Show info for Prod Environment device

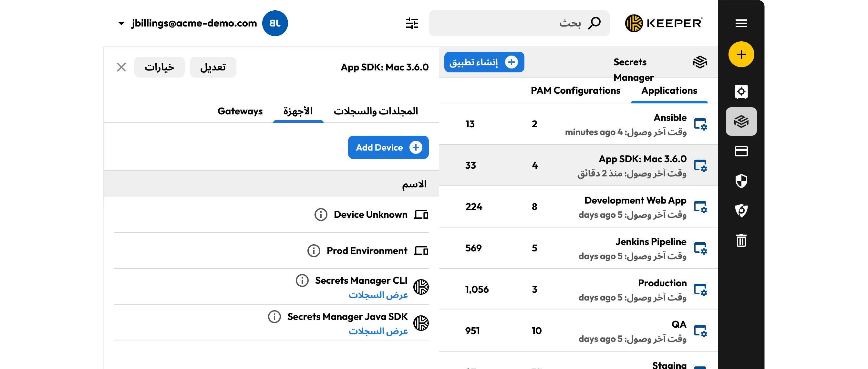(314, 251)
